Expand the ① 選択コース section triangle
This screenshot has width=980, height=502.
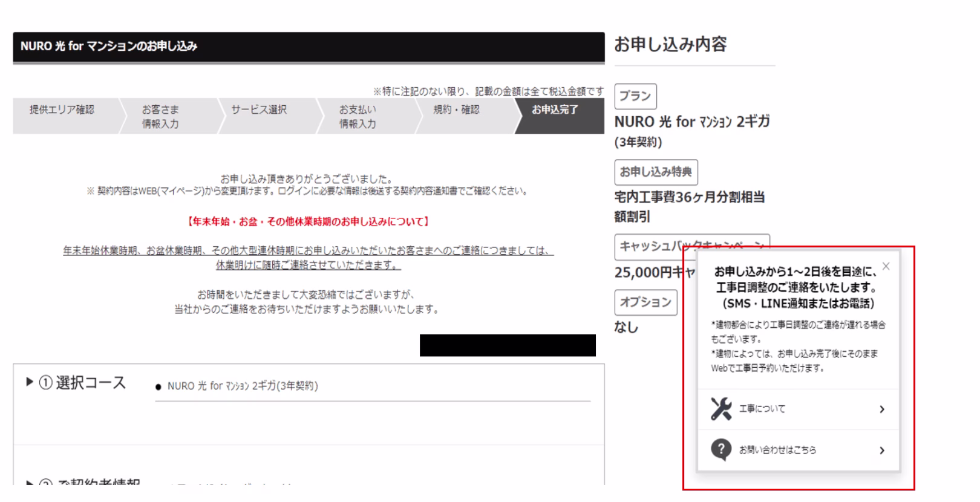coord(29,382)
